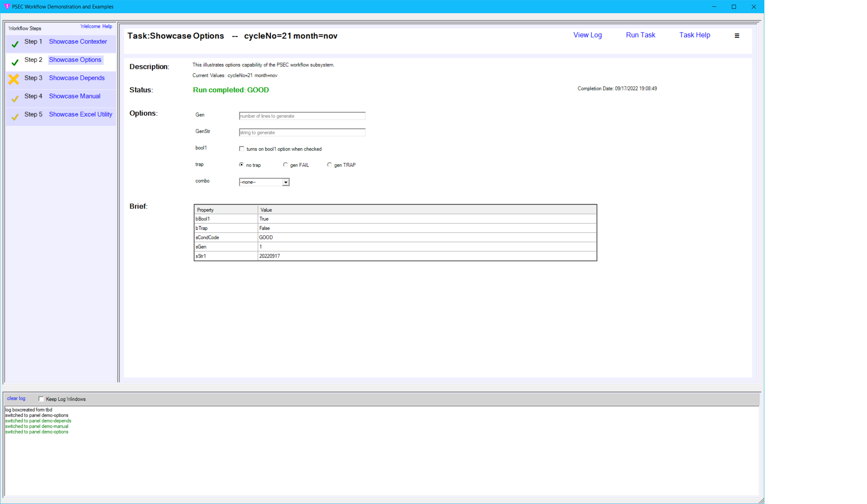
Task: Select the gen FAIL radio button
Action: pyautogui.click(x=285, y=165)
